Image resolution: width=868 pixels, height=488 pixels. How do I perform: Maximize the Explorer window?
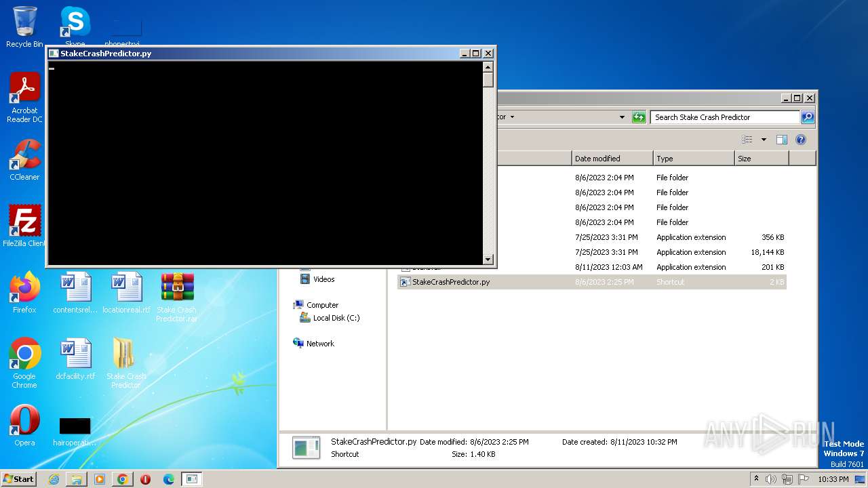click(797, 98)
